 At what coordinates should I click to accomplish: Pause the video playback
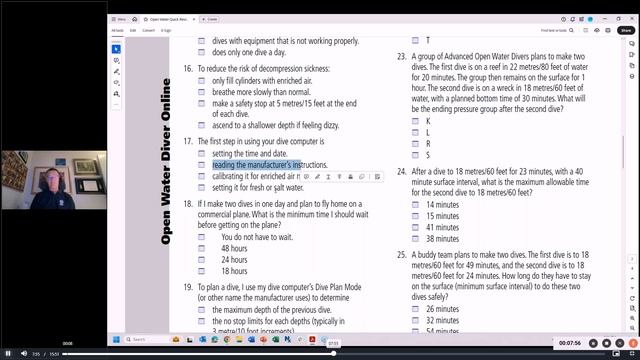pos(8,353)
